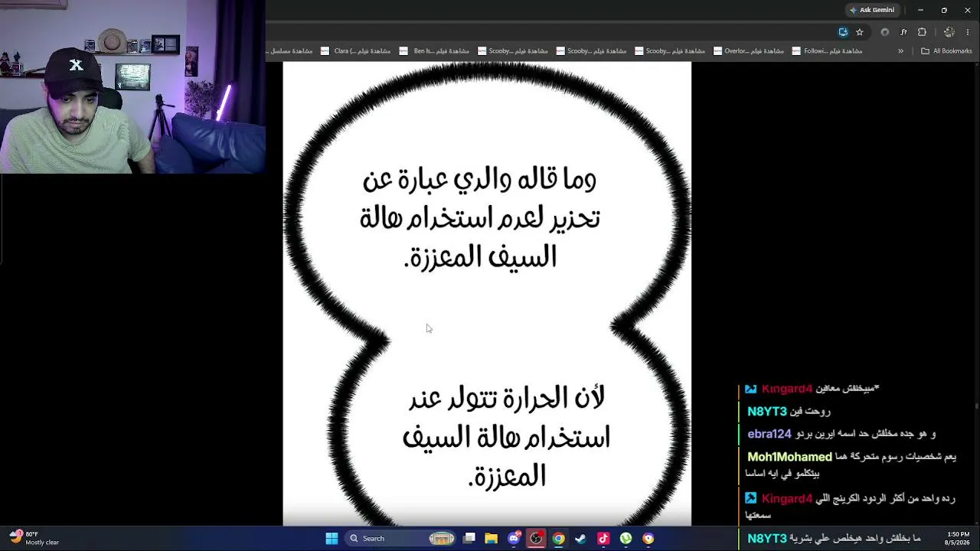Viewport: 980px width, 551px height.
Task: Click the ebra124 username in chat
Action: pyautogui.click(x=769, y=434)
